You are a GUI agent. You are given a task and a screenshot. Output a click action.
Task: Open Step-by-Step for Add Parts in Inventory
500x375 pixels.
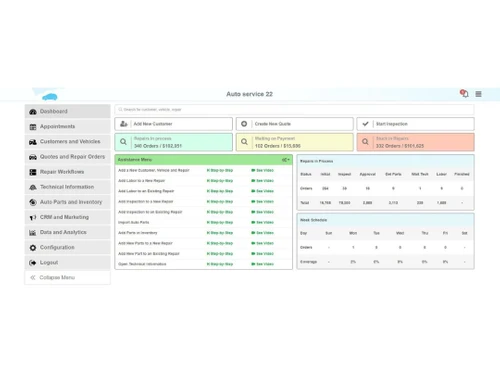point(220,233)
